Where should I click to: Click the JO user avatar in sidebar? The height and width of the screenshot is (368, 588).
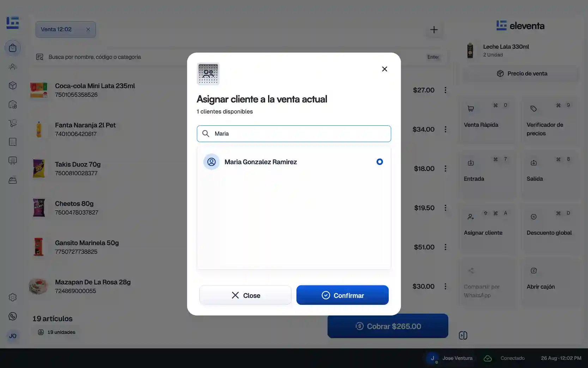click(x=13, y=336)
